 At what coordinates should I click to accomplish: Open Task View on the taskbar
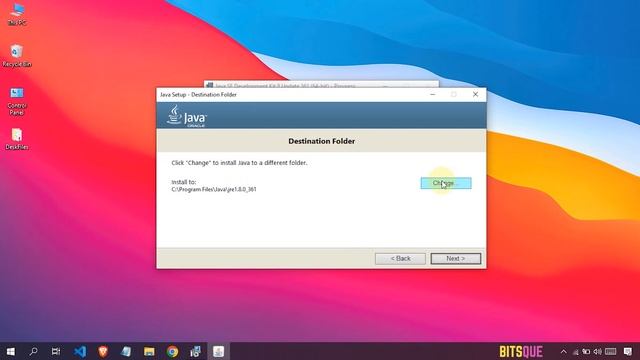pos(56,351)
